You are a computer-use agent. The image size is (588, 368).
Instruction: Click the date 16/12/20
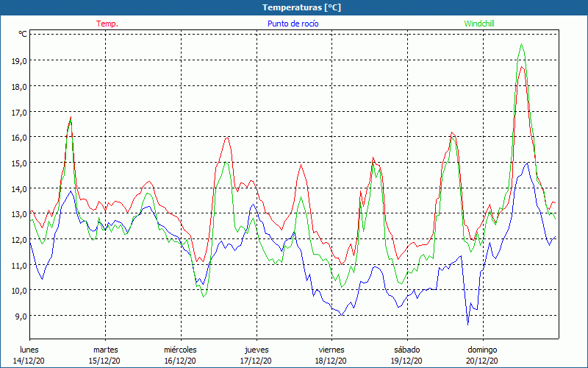click(180, 361)
